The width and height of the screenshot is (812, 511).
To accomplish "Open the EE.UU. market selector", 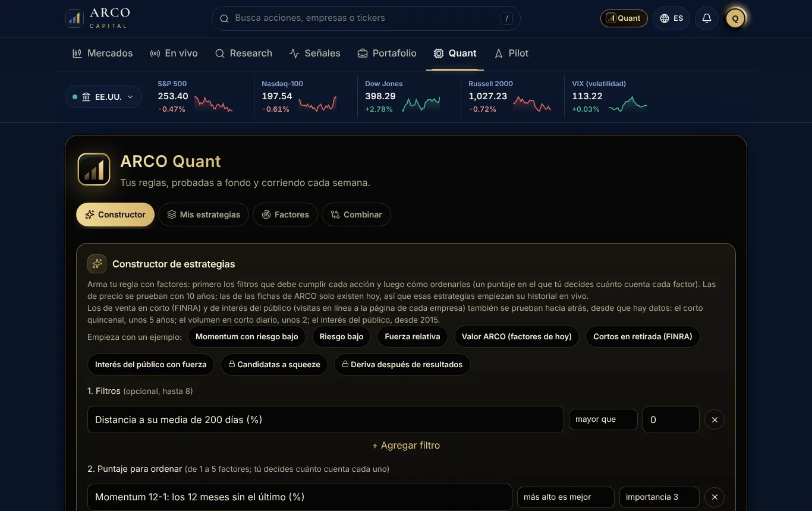I will pyautogui.click(x=103, y=97).
